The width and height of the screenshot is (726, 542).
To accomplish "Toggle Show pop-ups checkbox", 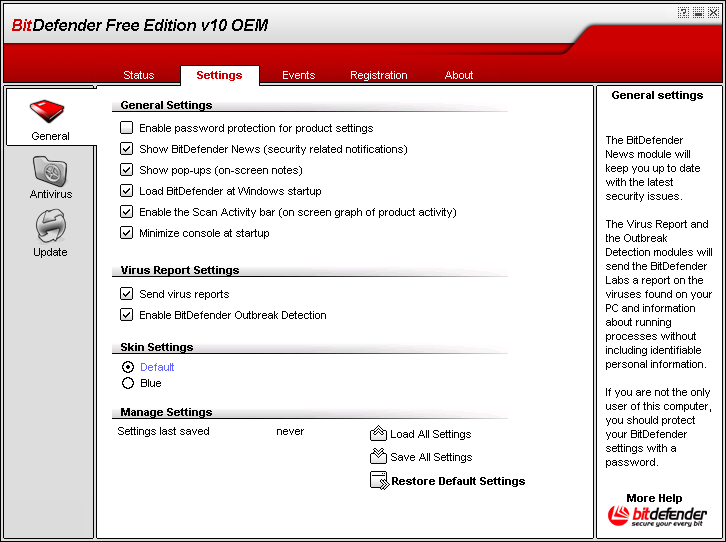I will pyautogui.click(x=126, y=169).
